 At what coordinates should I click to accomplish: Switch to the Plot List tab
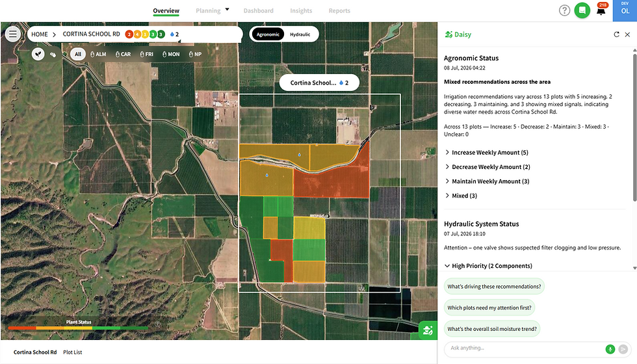pyautogui.click(x=72, y=352)
